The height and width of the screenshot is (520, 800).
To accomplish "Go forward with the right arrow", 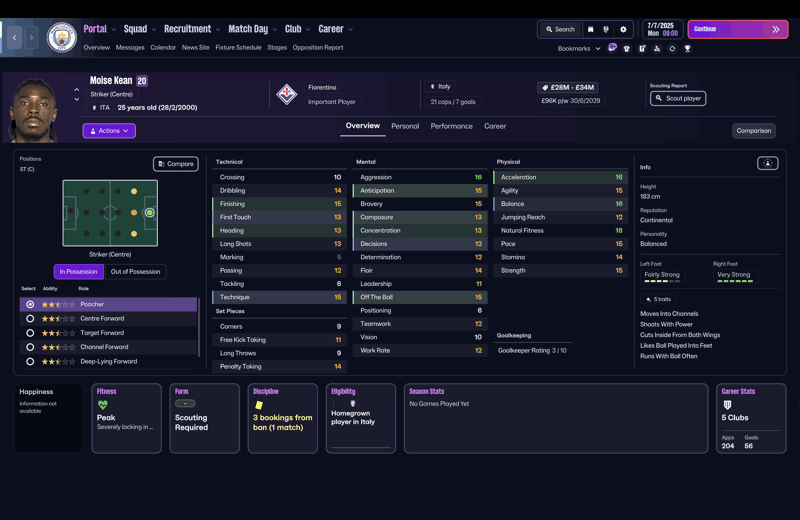I will click(31, 37).
